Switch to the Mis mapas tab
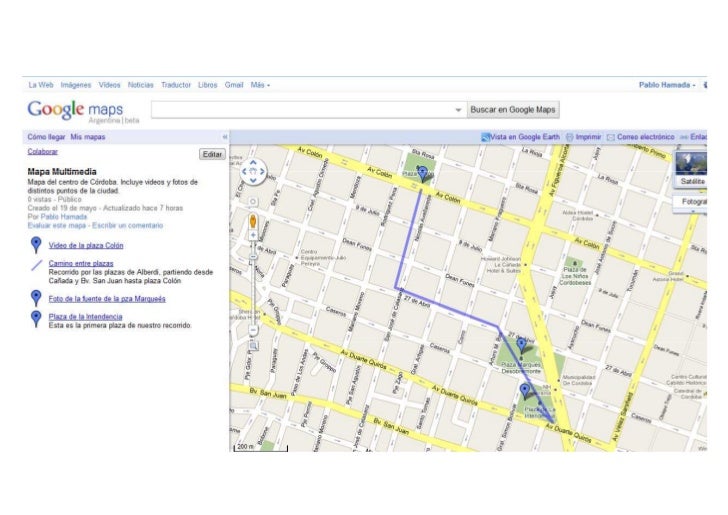 (x=88, y=137)
